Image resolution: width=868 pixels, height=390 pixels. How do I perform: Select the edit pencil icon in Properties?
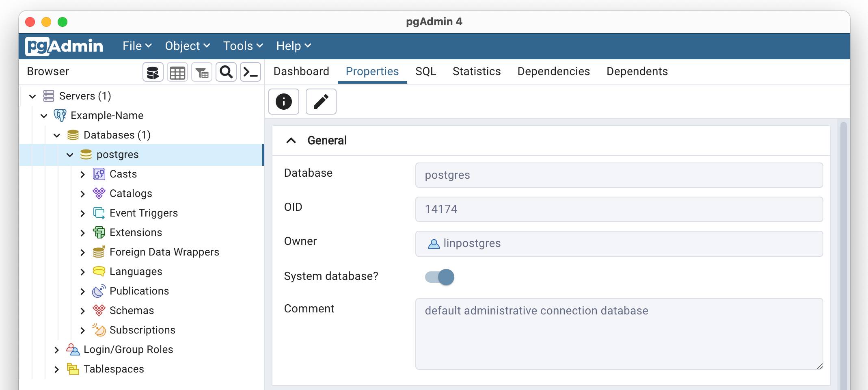click(321, 102)
